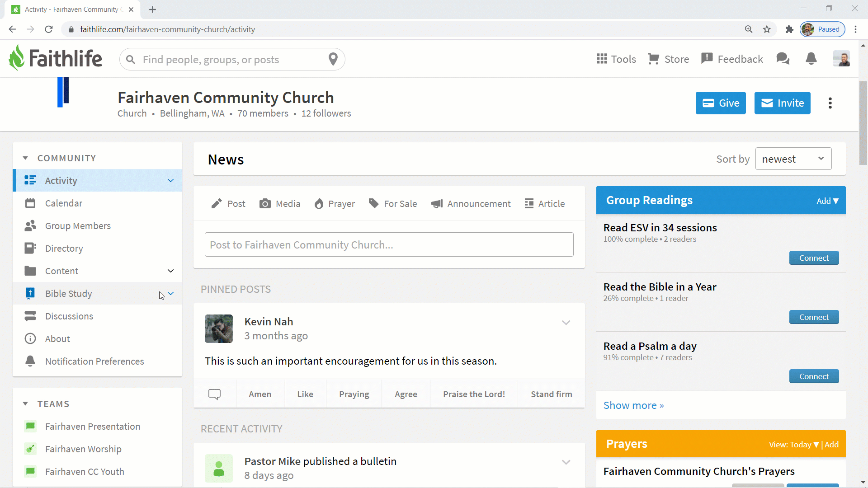This screenshot has height=488, width=868.
Task: Connect to Read the Bible in a Year
Action: click(814, 317)
